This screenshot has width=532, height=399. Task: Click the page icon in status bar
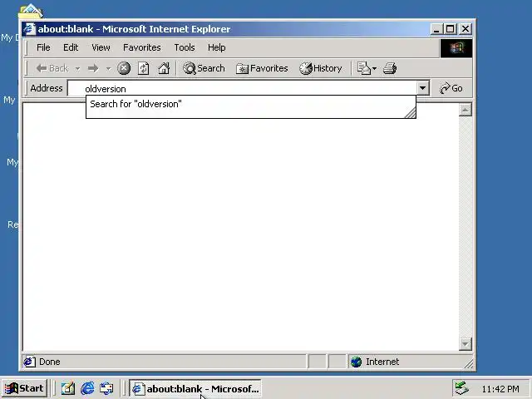pyautogui.click(x=29, y=362)
